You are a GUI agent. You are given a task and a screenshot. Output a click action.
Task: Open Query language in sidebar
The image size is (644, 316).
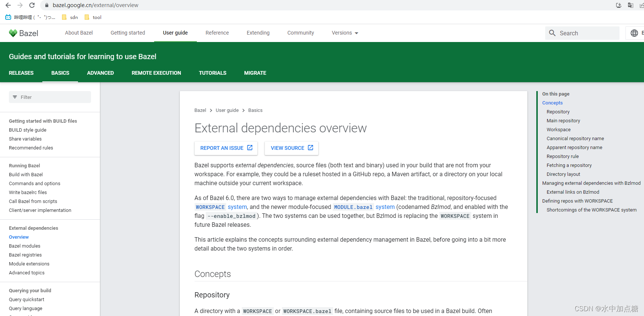click(x=26, y=309)
